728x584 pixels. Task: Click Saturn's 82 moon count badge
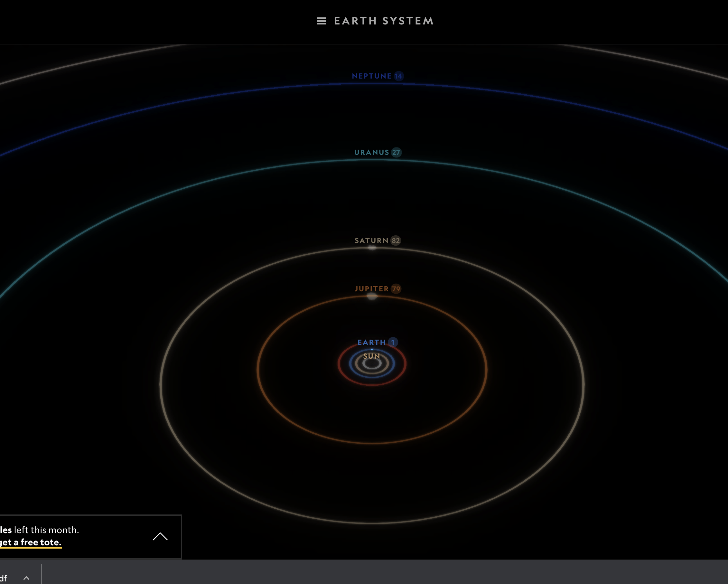[396, 240]
